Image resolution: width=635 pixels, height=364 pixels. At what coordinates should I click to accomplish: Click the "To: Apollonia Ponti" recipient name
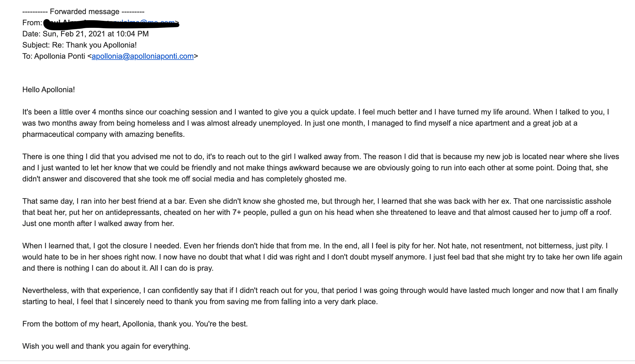pos(60,56)
